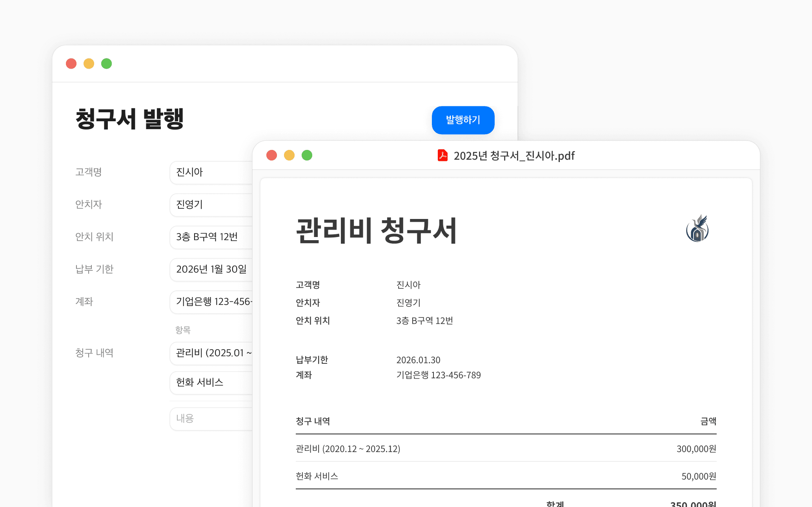Image resolution: width=812 pixels, height=507 pixels.
Task: Click the 헌화 서비스 item field
Action: point(211,383)
